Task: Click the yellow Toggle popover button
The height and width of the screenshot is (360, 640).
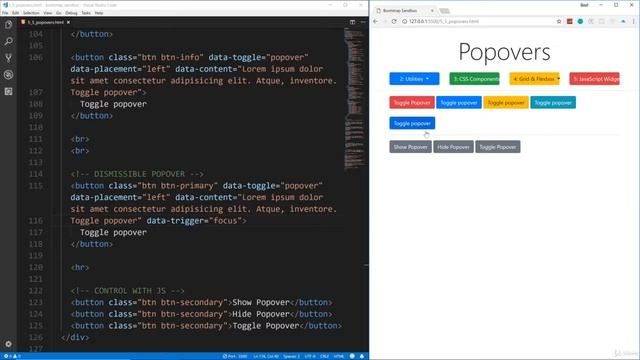Action: (506, 102)
